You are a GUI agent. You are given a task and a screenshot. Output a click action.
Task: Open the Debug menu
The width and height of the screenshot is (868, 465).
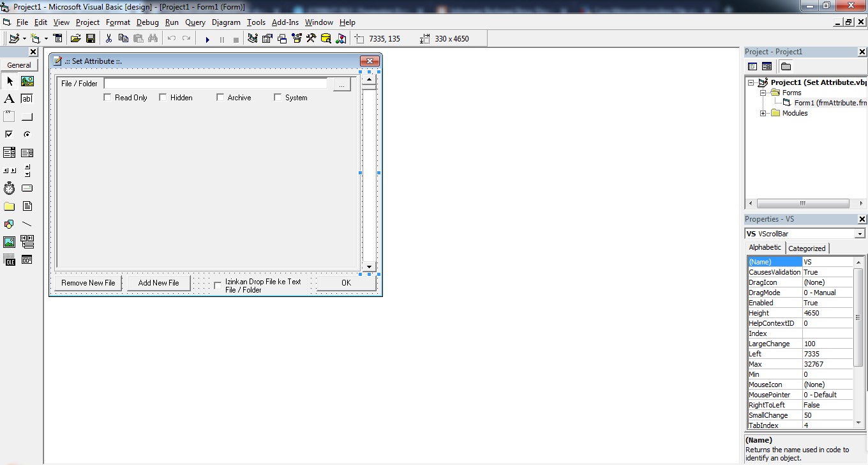tap(147, 22)
